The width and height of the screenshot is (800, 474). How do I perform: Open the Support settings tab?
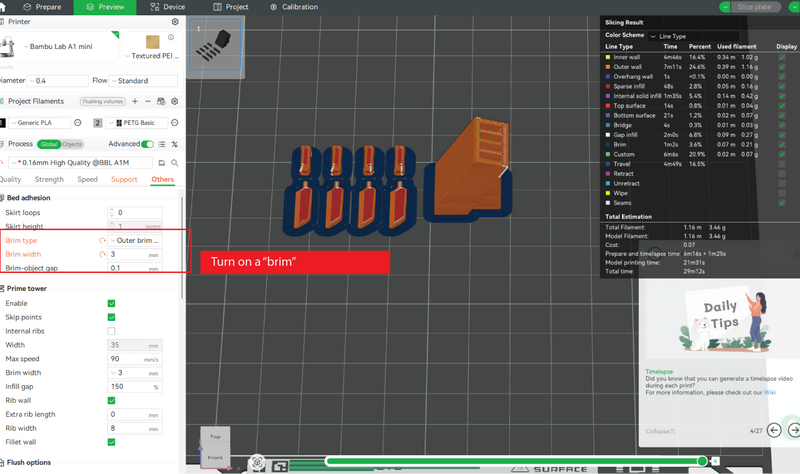click(x=124, y=180)
